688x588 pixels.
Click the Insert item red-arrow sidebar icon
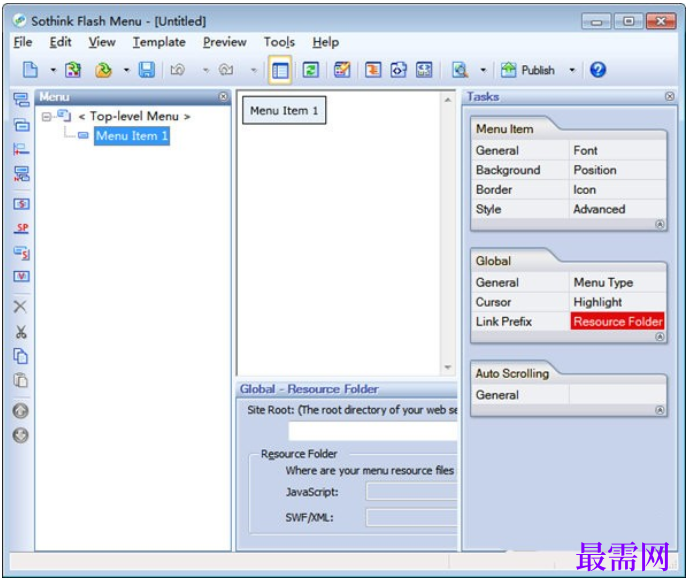coord(21,150)
